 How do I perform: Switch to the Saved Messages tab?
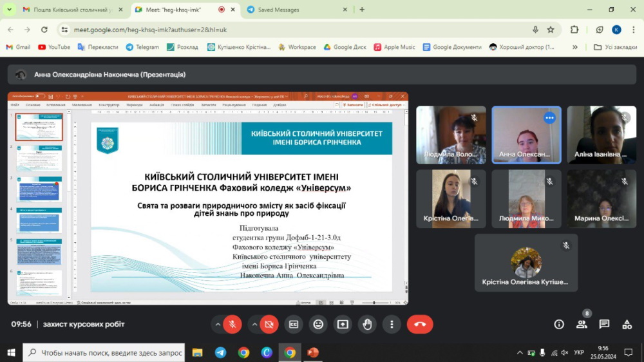tap(296, 10)
